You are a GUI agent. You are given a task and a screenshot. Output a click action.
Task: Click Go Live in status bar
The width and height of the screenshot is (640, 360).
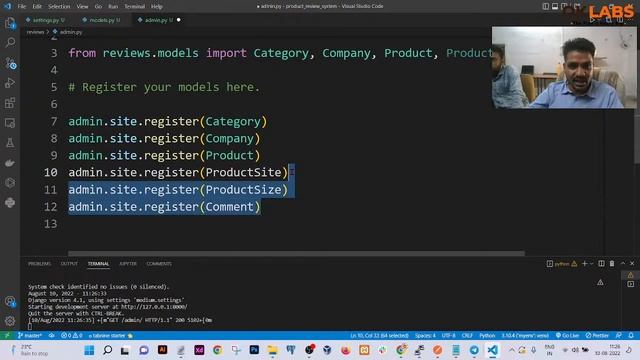pyautogui.click(x=567, y=336)
